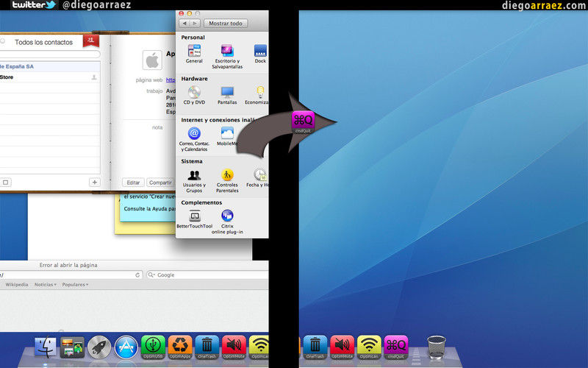Expand the Noticias bookmarks menu
This screenshot has height=368, width=588.
click(46, 285)
